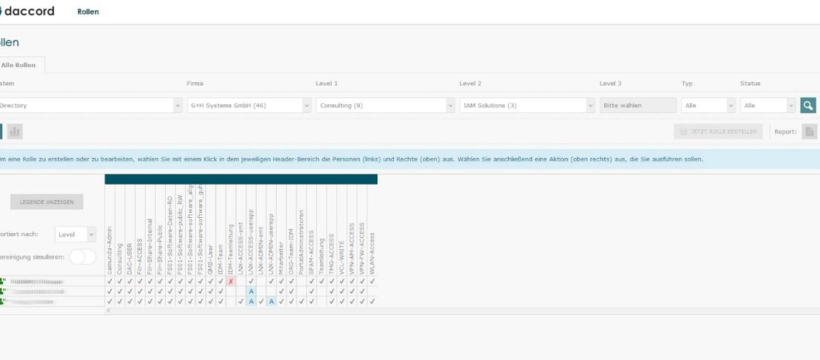Select the person icon in the red X row
Viewport: 820px width, 360px height.
(x=2, y=281)
